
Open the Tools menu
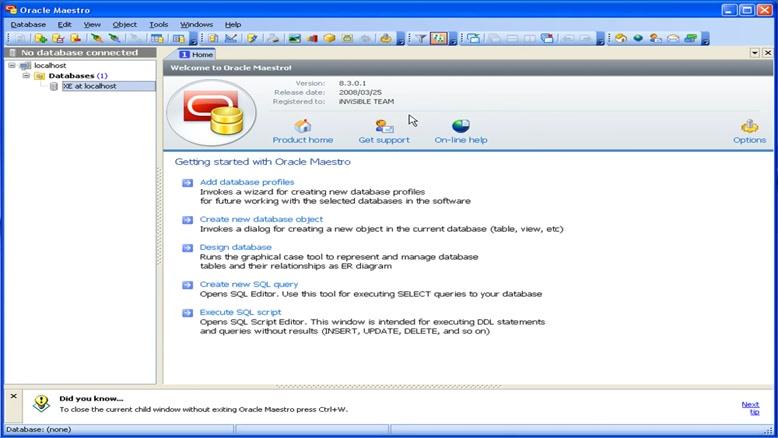pos(158,24)
